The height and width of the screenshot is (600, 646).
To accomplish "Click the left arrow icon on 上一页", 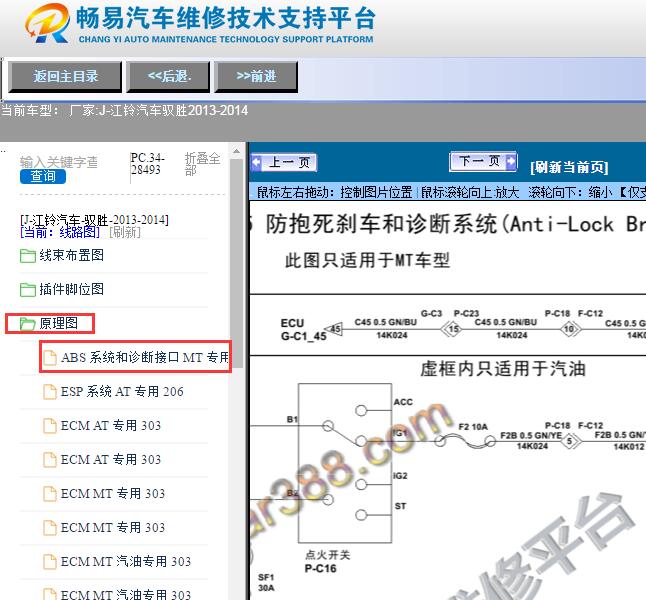I will [x=256, y=162].
